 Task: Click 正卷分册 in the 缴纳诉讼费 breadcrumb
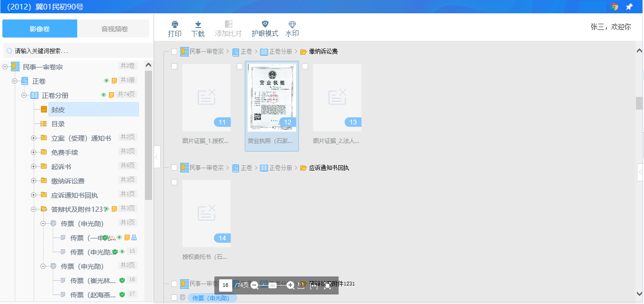281,51
